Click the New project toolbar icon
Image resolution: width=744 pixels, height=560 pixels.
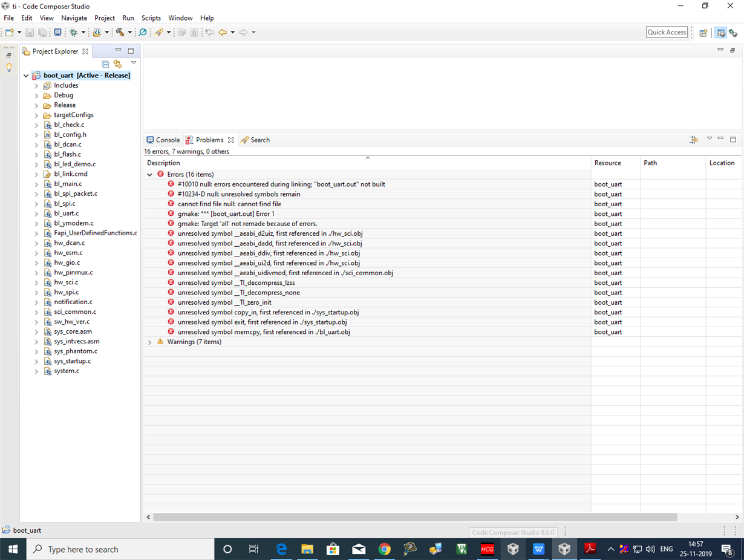9,32
